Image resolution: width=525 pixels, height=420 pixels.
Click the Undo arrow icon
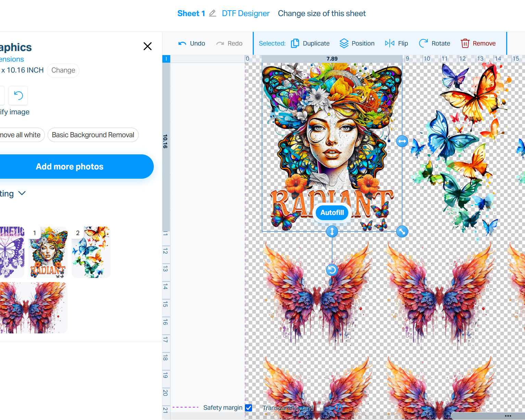(182, 43)
